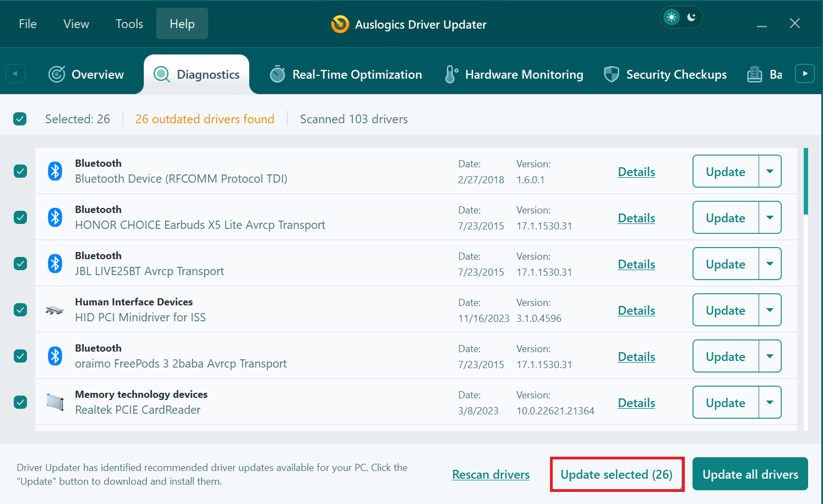
Task: Uncheck Bluetooth Device RFCOMM Protocol TDI
Action: [20, 171]
